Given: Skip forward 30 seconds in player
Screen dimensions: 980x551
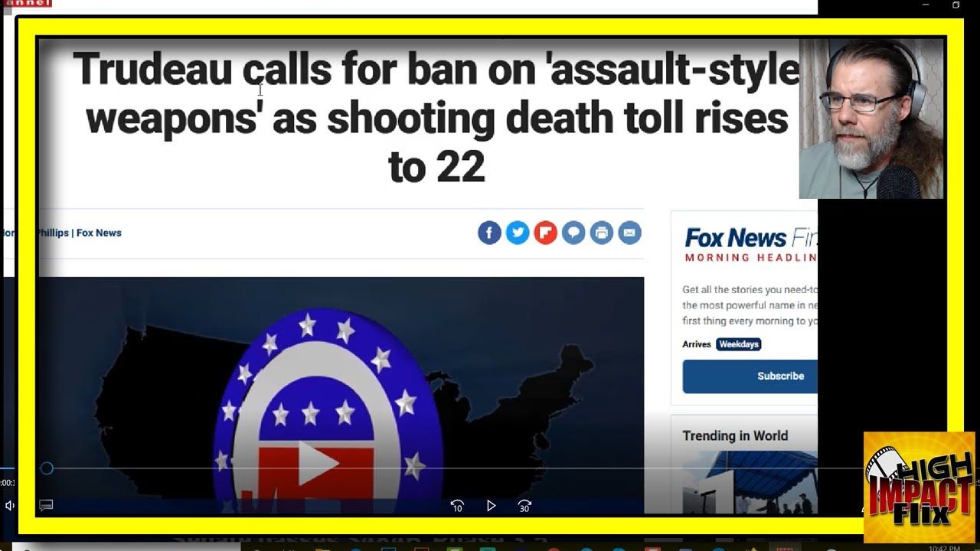Looking at the screenshot, I should click(524, 506).
